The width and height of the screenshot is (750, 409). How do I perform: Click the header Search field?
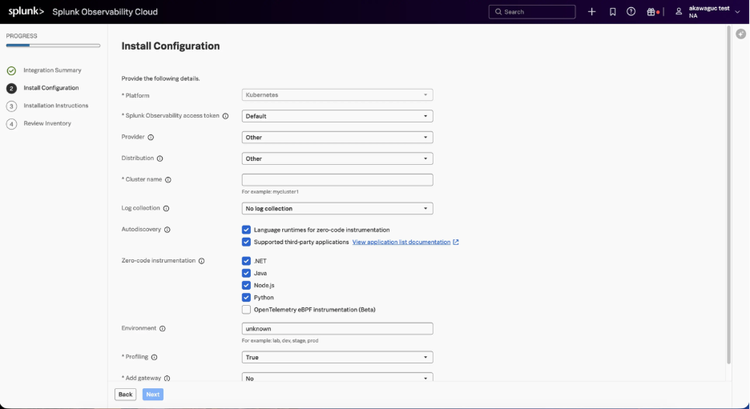[x=532, y=12]
